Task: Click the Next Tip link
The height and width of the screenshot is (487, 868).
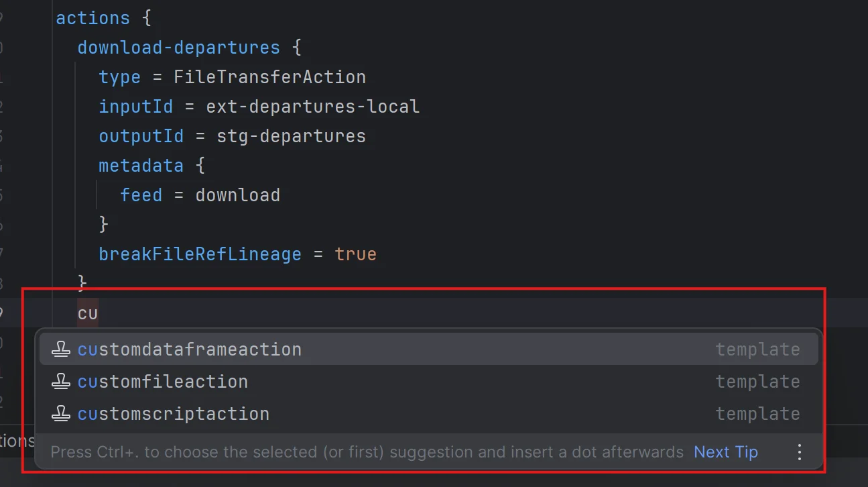Action: 725,452
